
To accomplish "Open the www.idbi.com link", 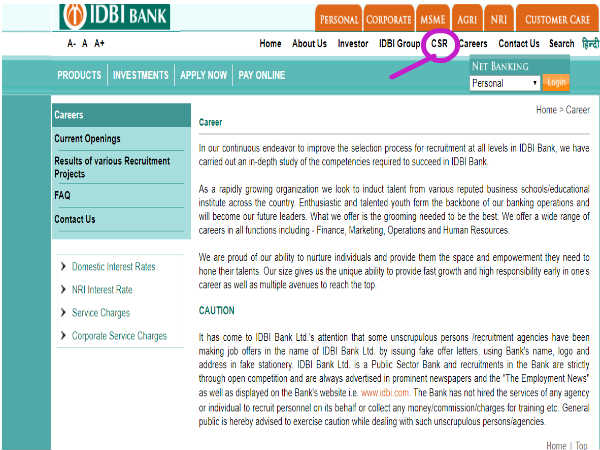I will coord(385,393).
